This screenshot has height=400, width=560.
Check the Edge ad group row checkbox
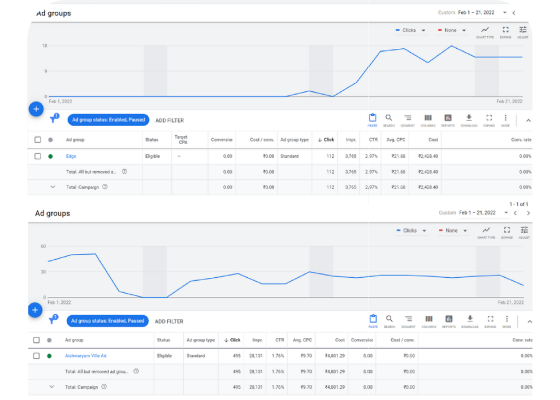click(x=38, y=156)
